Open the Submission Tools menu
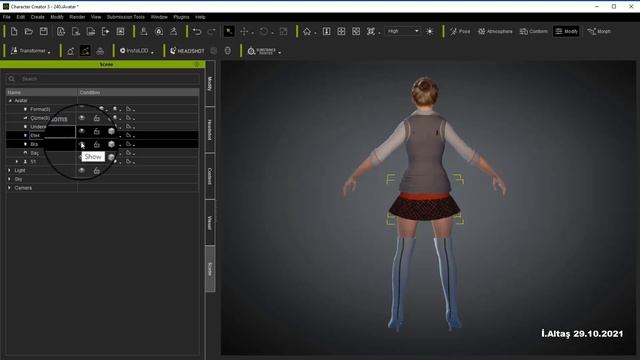Image resolution: width=640 pixels, height=360 pixels. coord(126,17)
